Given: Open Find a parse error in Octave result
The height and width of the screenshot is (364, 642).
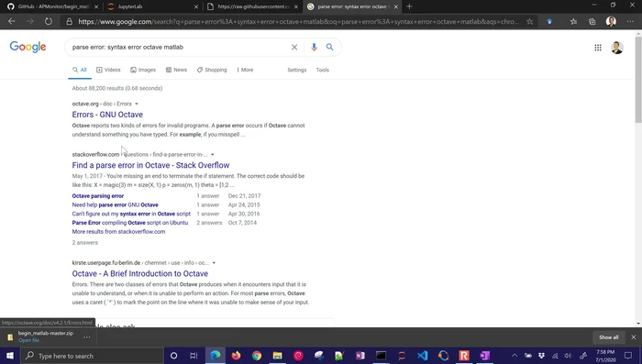Looking at the screenshot, I should click(150, 165).
